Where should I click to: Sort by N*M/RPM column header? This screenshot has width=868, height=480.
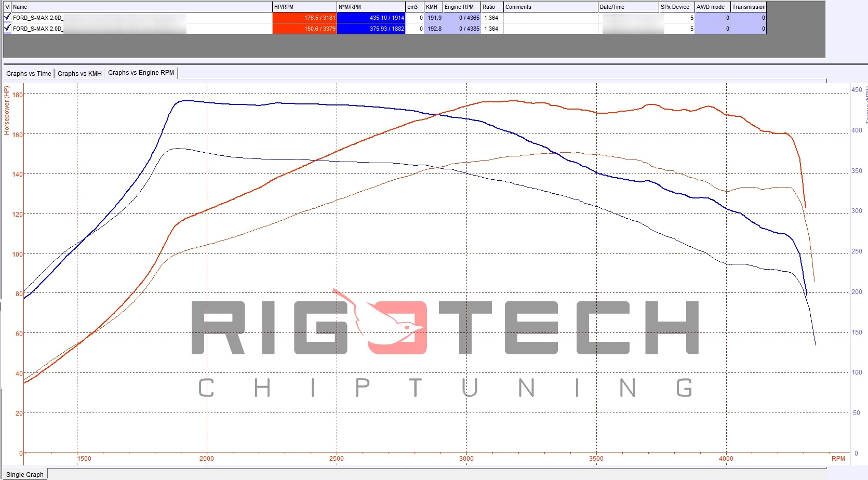[x=371, y=7]
